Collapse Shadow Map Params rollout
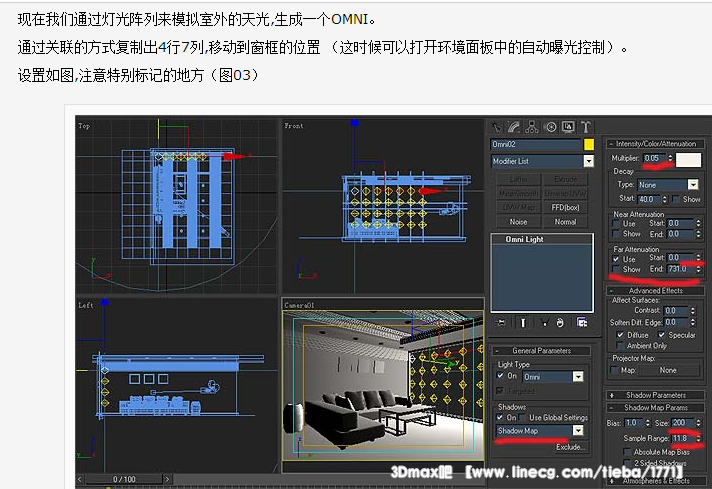Screen dimensions: 712x489 (x=655, y=408)
